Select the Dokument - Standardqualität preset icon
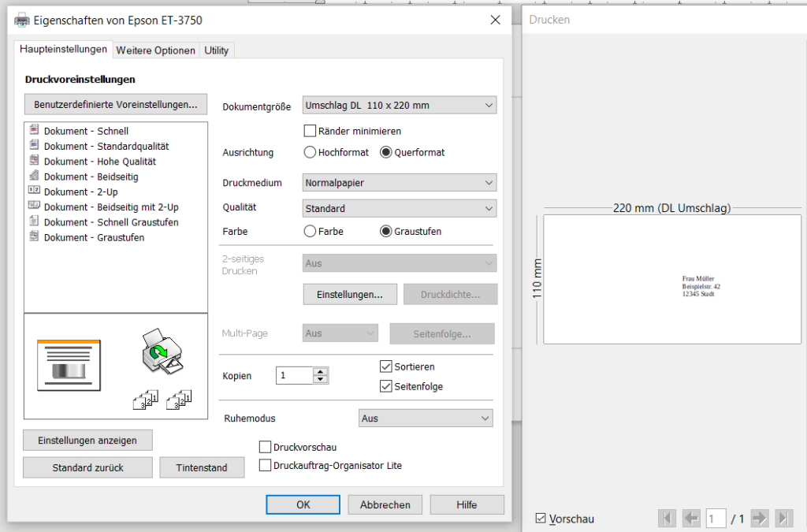 point(34,144)
